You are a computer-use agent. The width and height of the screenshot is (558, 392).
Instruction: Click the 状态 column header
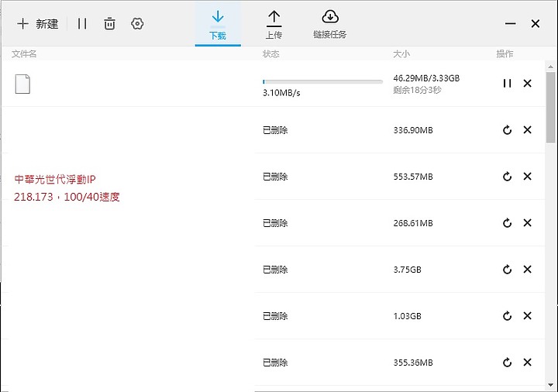coord(270,54)
